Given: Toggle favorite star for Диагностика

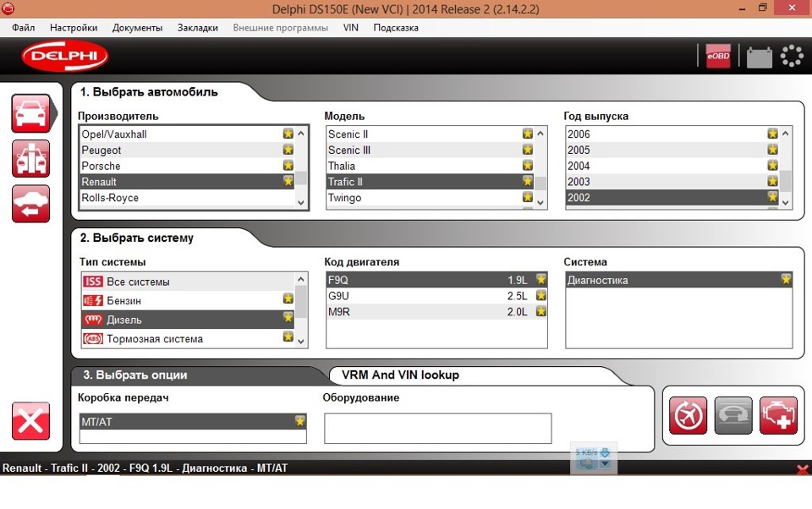Looking at the screenshot, I should click(786, 280).
